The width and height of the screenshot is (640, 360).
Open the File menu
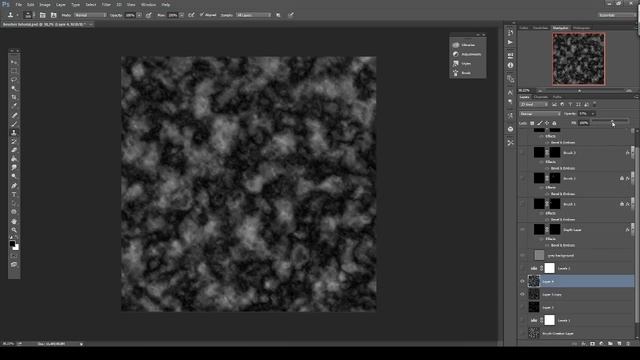click(x=19, y=4)
